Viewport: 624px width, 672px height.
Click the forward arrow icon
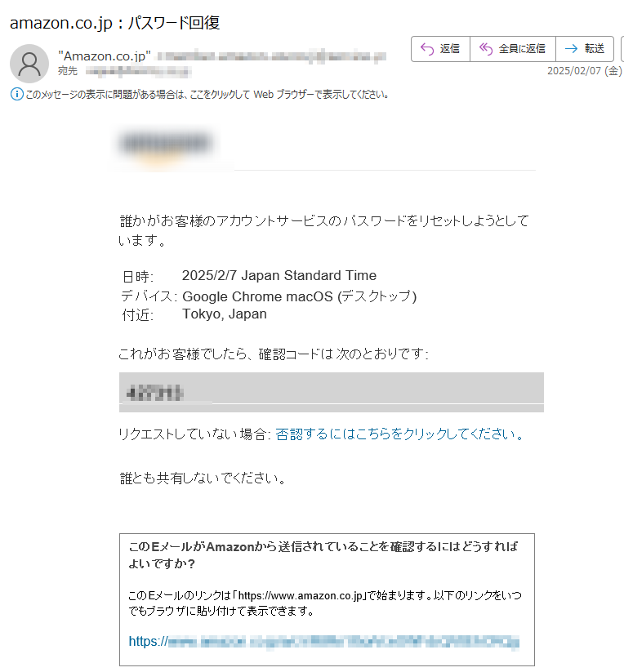point(571,49)
